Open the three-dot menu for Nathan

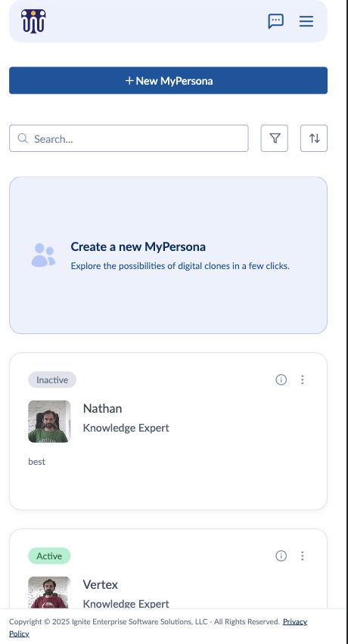pyautogui.click(x=303, y=379)
